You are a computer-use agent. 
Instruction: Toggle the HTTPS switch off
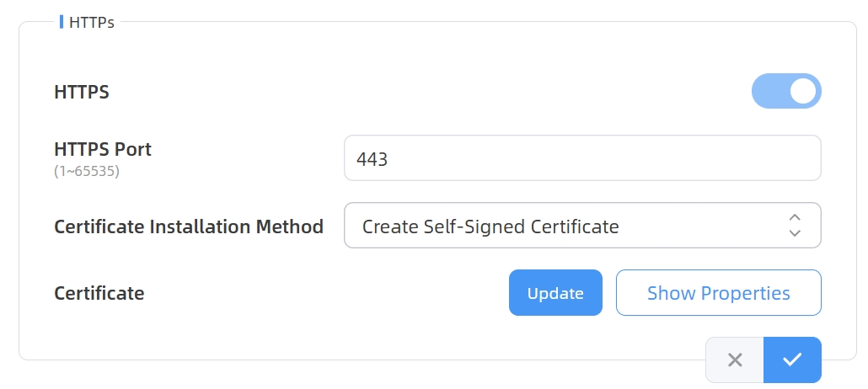(x=785, y=91)
